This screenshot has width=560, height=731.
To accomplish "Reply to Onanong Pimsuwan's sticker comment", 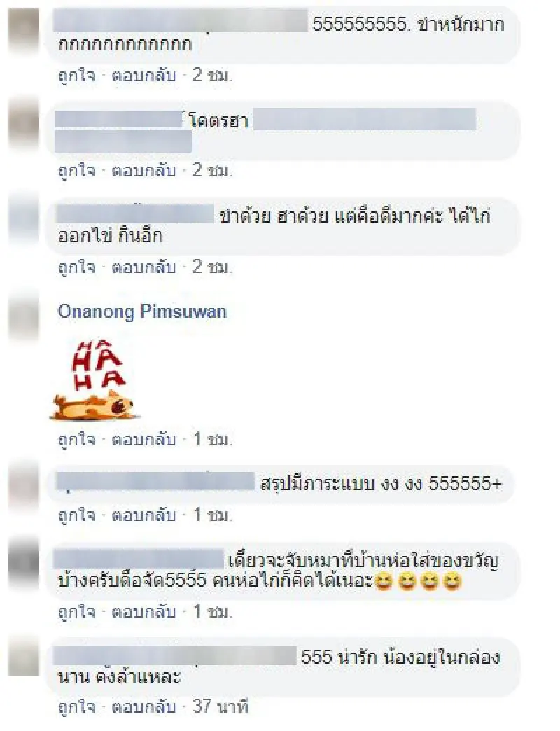I will (x=144, y=439).
